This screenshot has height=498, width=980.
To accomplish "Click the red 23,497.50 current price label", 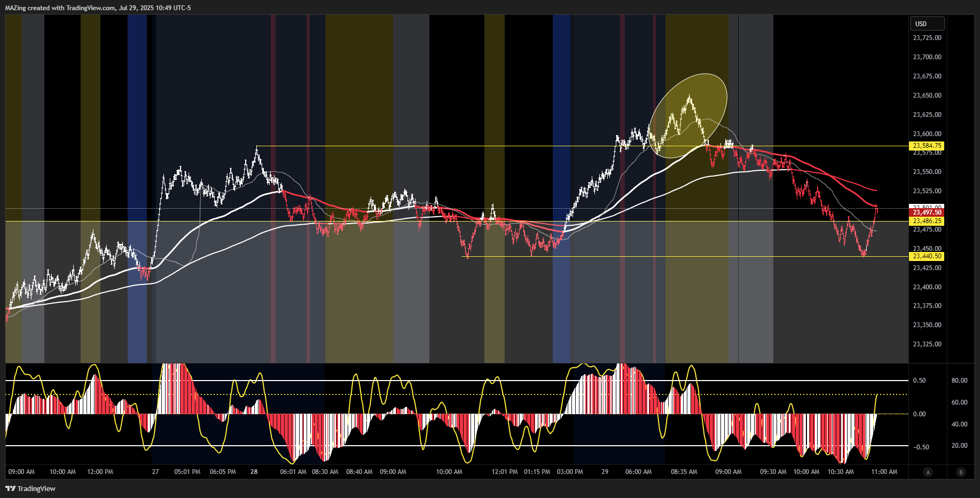I will 927,212.
